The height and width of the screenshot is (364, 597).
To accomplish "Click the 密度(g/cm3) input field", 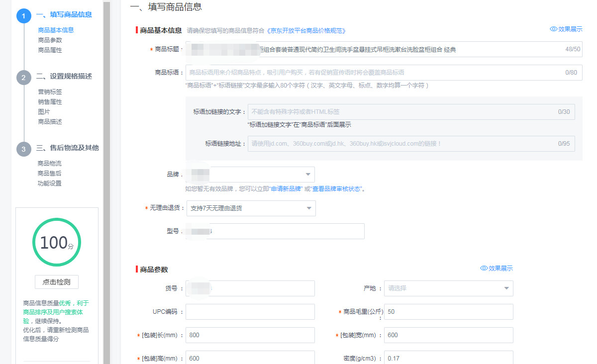I will tap(448, 358).
